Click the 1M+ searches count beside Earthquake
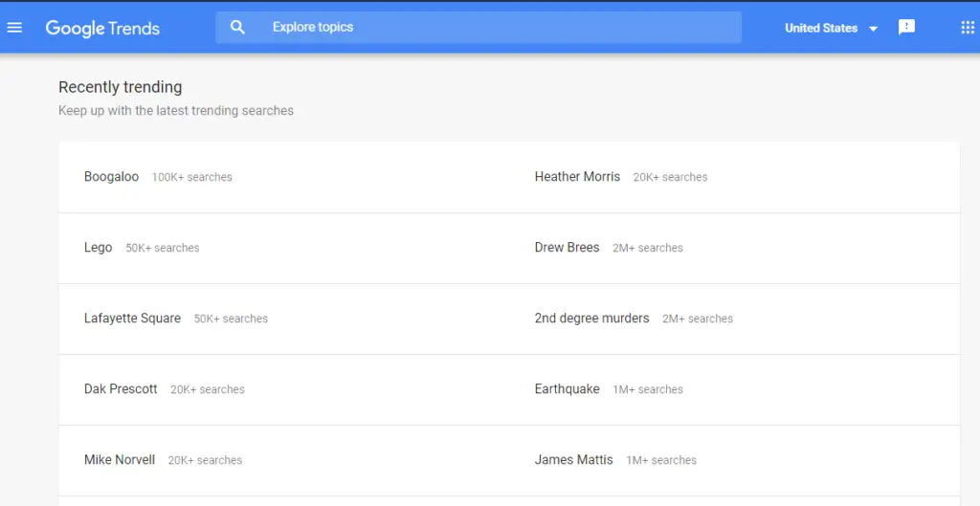Screen dimensions: 980x506 click(x=648, y=389)
